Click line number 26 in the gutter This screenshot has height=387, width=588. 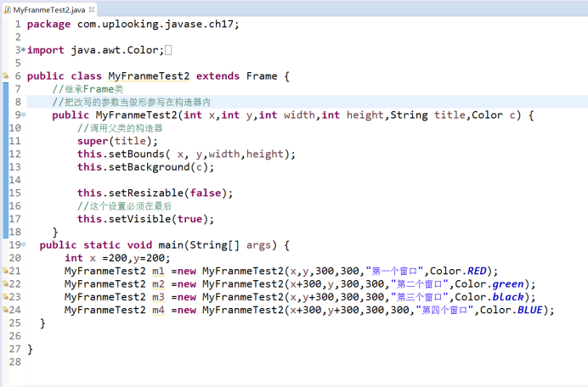15,336
